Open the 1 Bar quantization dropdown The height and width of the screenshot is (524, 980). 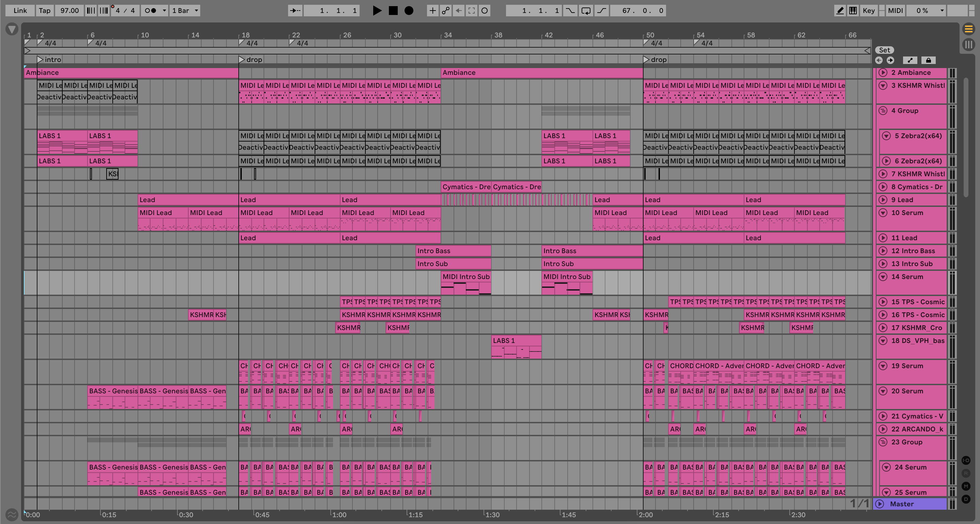(185, 11)
